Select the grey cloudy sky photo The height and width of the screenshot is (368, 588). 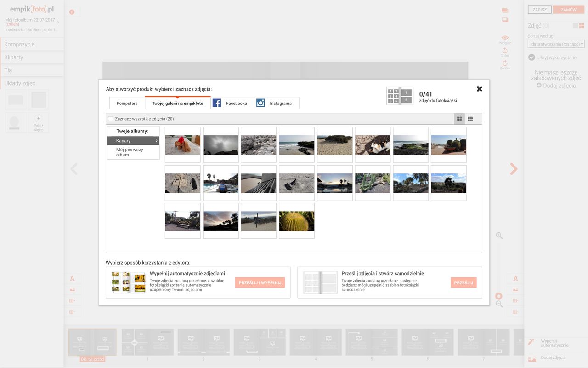pos(221,144)
